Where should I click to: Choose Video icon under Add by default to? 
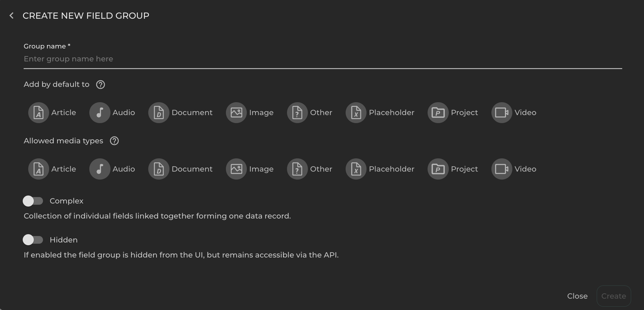tap(502, 113)
